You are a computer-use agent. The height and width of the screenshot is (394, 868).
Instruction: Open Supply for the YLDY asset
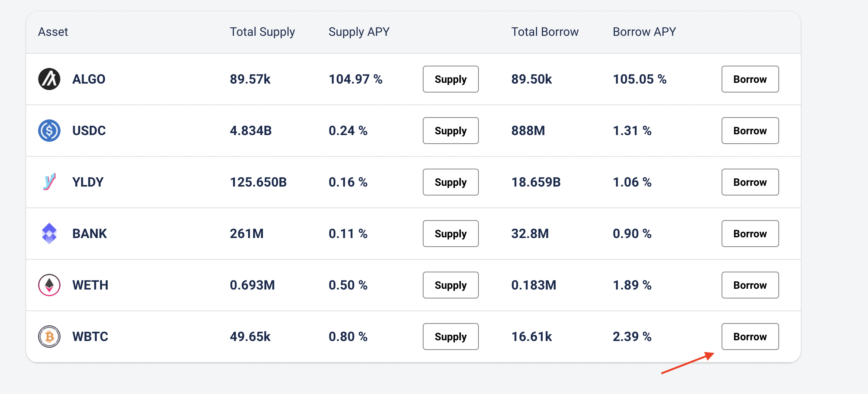450,182
